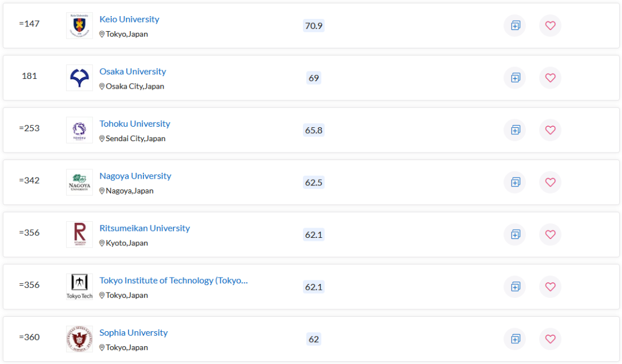Shortlist Osaka University with heart icon
The height and width of the screenshot is (364, 622).
tap(550, 78)
